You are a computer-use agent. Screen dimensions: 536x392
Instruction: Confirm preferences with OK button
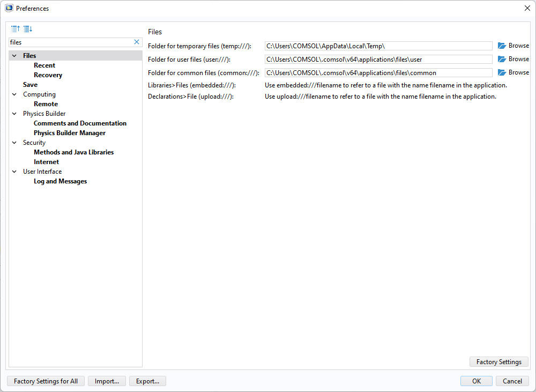coord(476,381)
